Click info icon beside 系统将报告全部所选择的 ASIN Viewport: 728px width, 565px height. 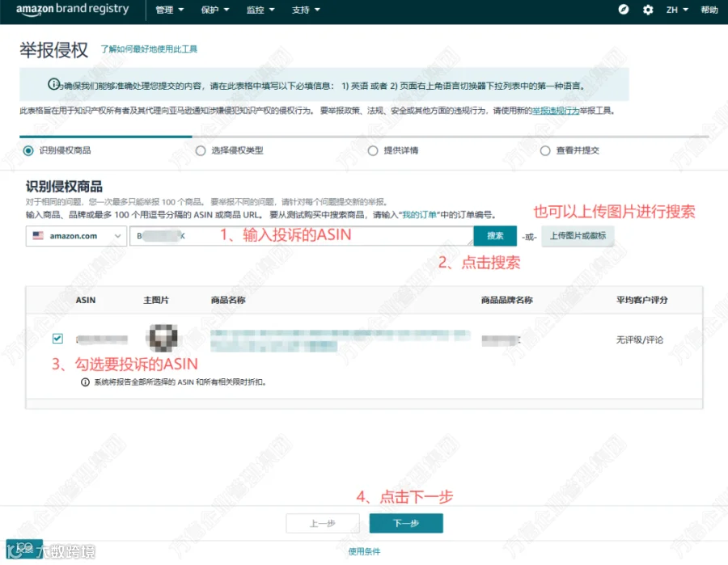tap(86, 382)
